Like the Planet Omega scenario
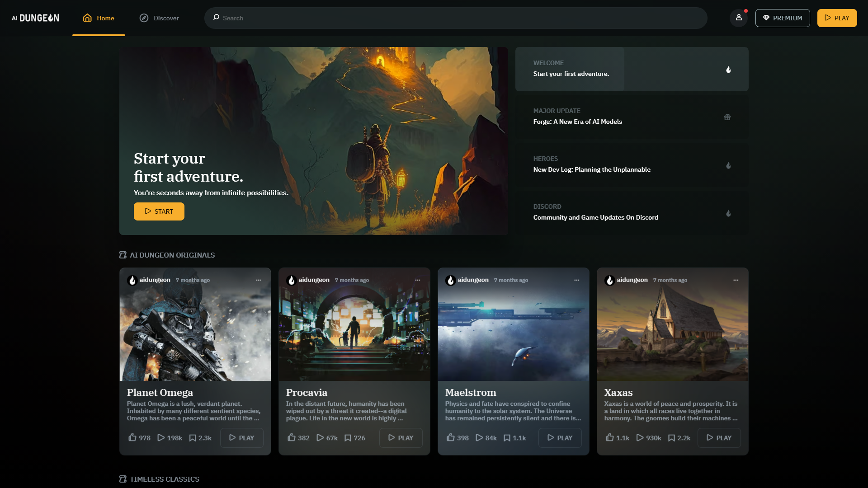The width and height of the screenshot is (868, 488). point(139,437)
